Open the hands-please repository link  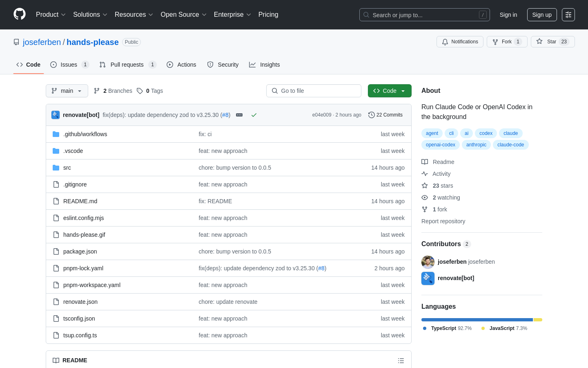click(93, 42)
